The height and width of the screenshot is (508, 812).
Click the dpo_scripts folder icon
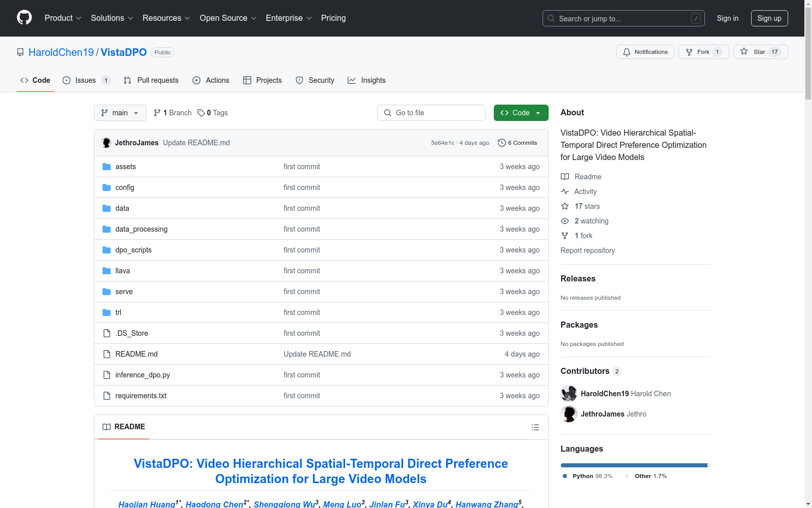(107, 250)
